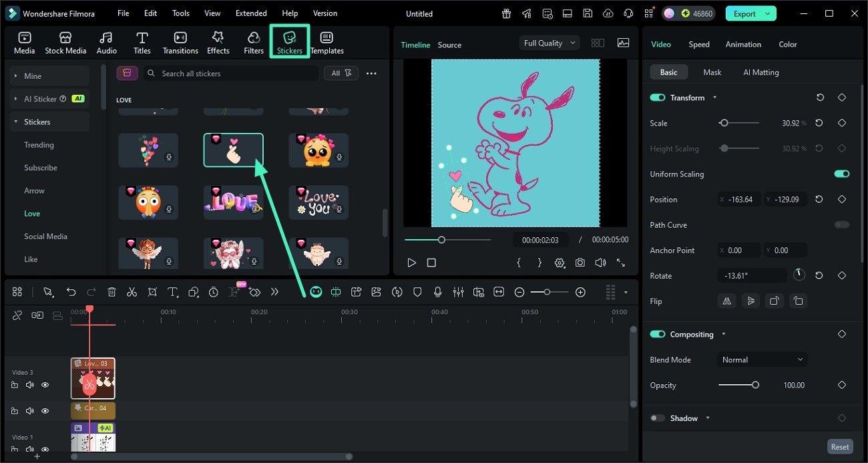Open the Crop tool above the timeline
868x463 pixels.
152,292
